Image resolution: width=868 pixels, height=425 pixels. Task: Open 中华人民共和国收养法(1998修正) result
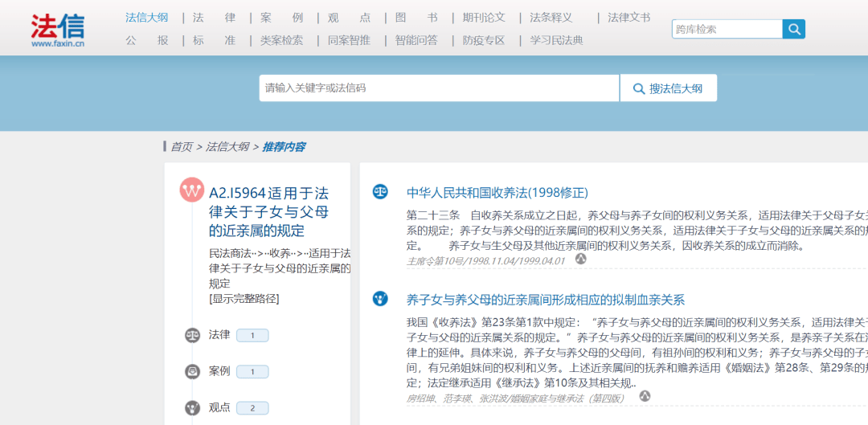[x=497, y=193]
